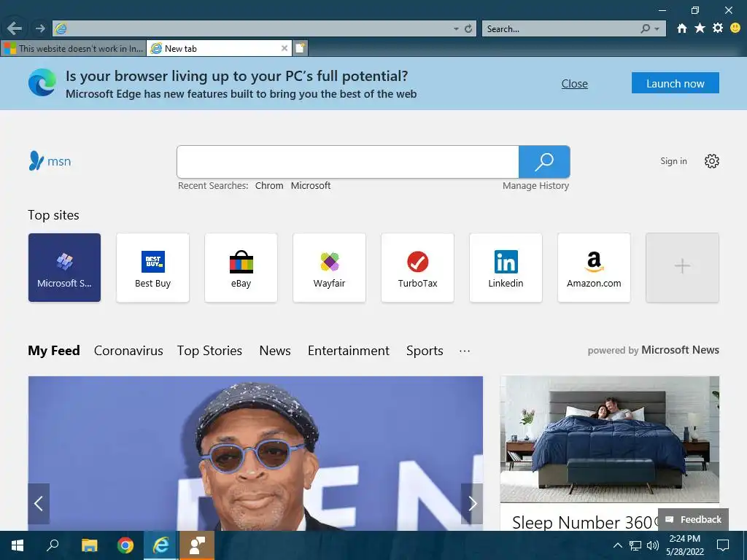Open a new tab with the blank tab button
Viewport: 747px width, 560px height.
tap(300, 48)
